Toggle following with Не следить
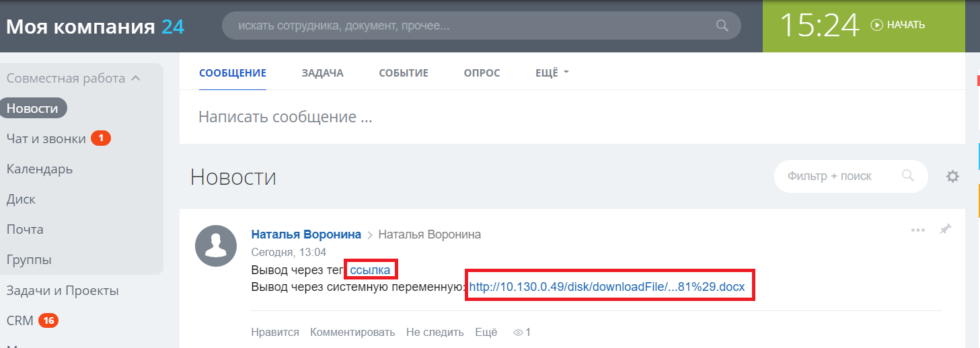980x348 pixels. 435,332
